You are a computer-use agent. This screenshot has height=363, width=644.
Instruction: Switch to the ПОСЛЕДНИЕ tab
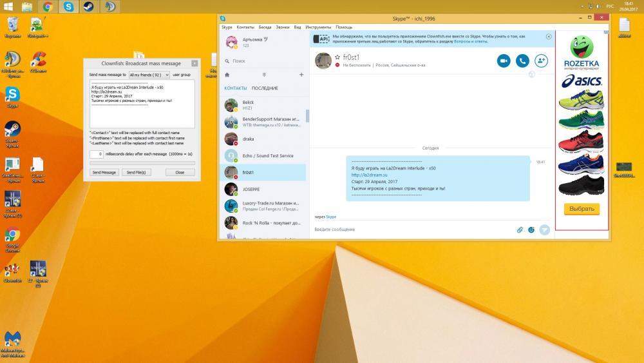pyautogui.click(x=265, y=88)
